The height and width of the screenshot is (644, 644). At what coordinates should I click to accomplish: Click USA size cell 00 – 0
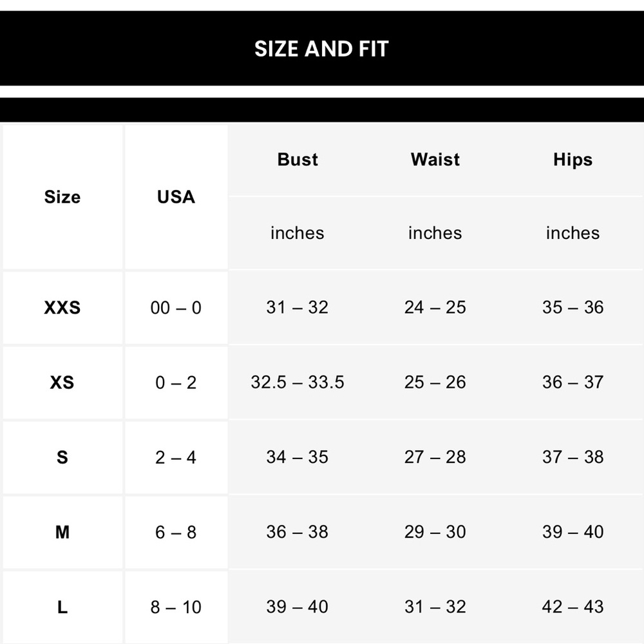coord(176,308)
